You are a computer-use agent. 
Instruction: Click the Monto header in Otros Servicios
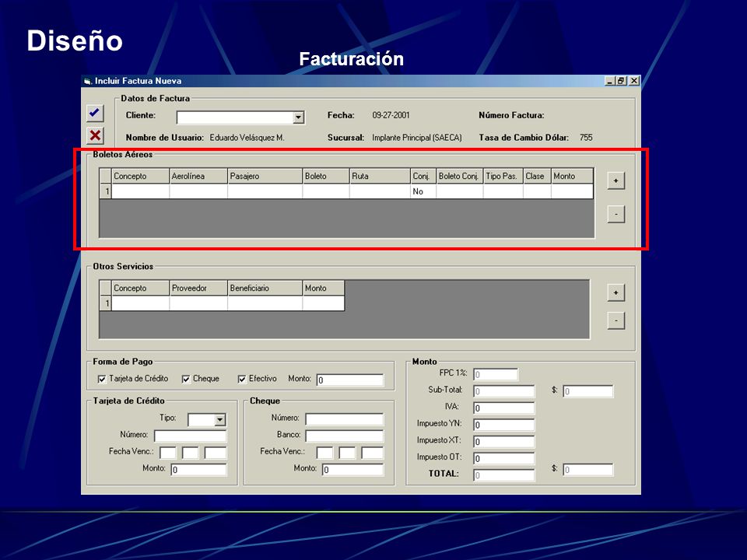click(x=323, y=288)
